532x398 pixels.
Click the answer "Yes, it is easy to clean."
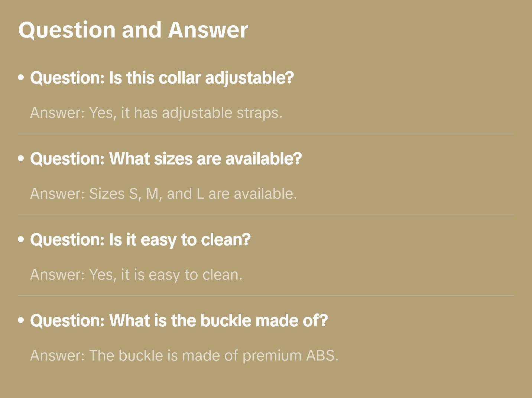pos(136,275)
